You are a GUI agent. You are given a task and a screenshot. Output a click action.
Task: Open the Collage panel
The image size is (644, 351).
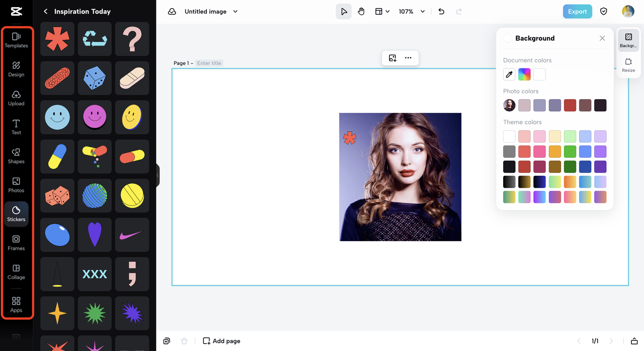(x=16, y=272)
